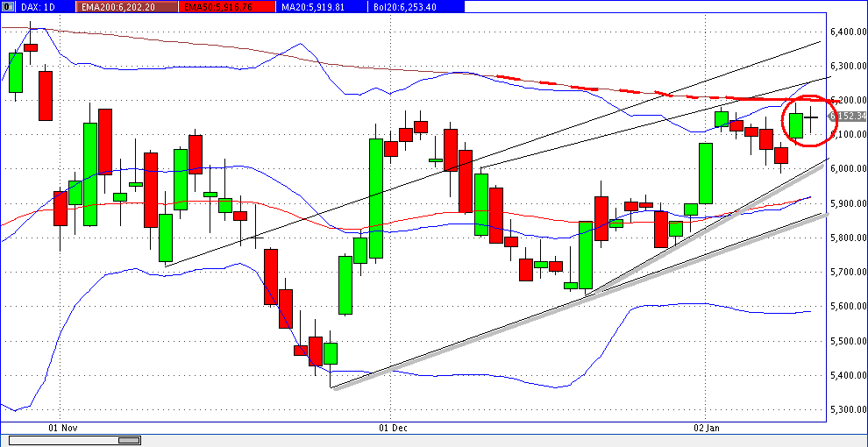Click the 01 Nov date axis label
868x447 pixels.
click(61, 428)
